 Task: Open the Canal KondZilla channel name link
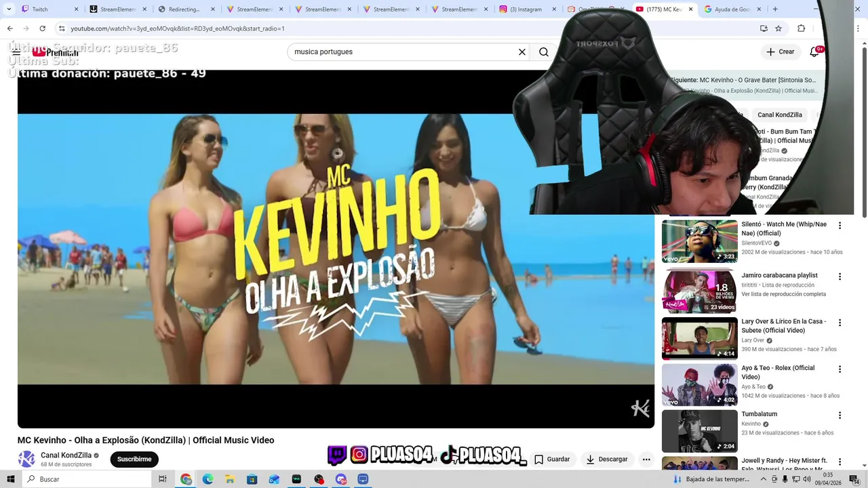[x=66, y=455]
